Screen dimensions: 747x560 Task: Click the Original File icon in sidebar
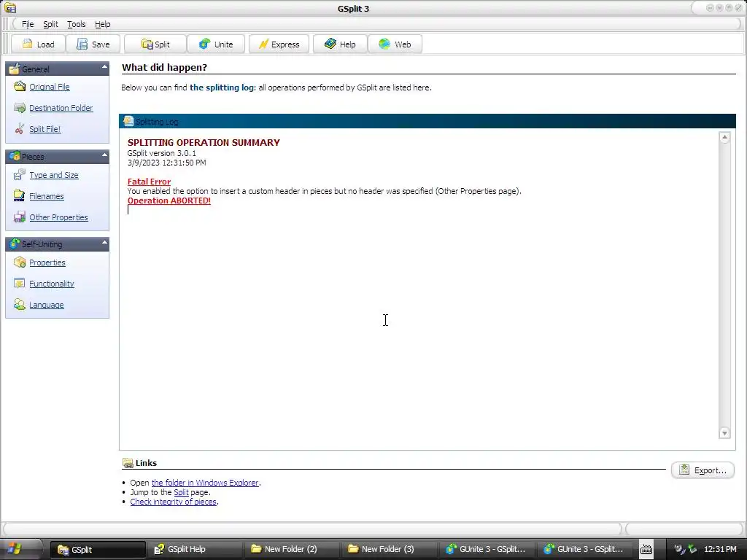pos(20,86)
